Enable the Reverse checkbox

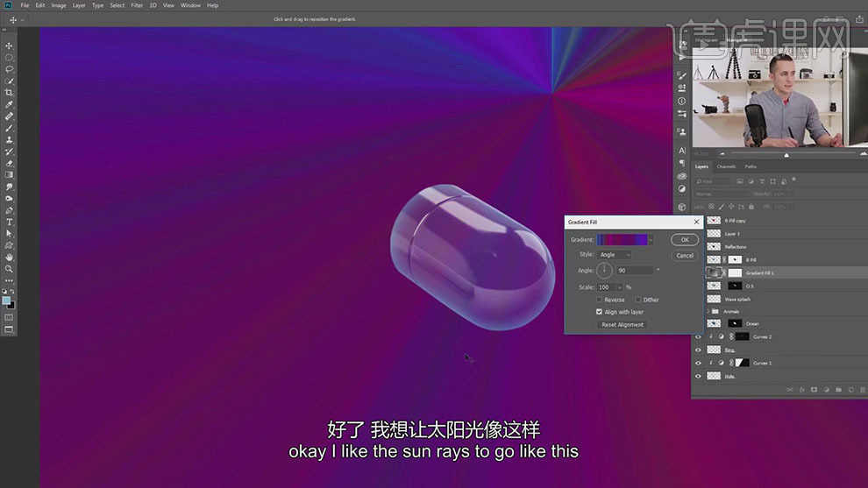(x=599, y=300)
